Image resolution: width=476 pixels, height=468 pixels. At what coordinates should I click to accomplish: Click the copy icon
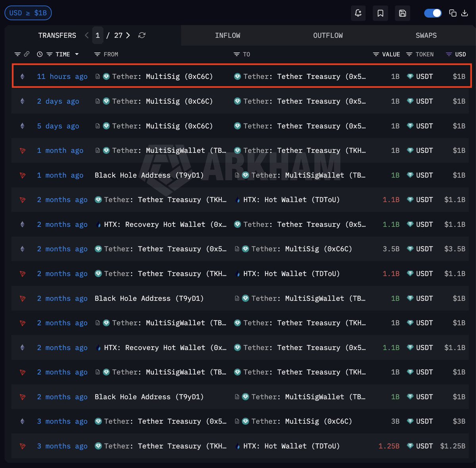coord(453,13)
